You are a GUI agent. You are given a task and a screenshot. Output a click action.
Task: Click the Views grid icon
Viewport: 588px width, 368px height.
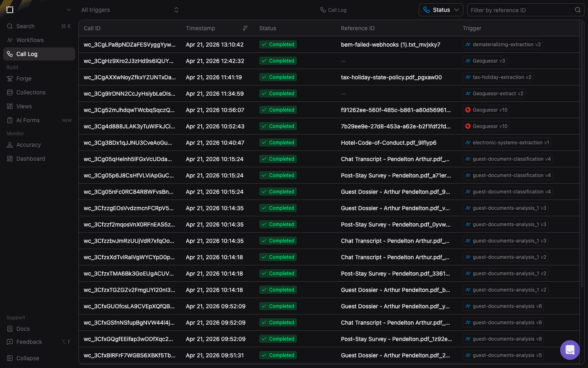10,106
